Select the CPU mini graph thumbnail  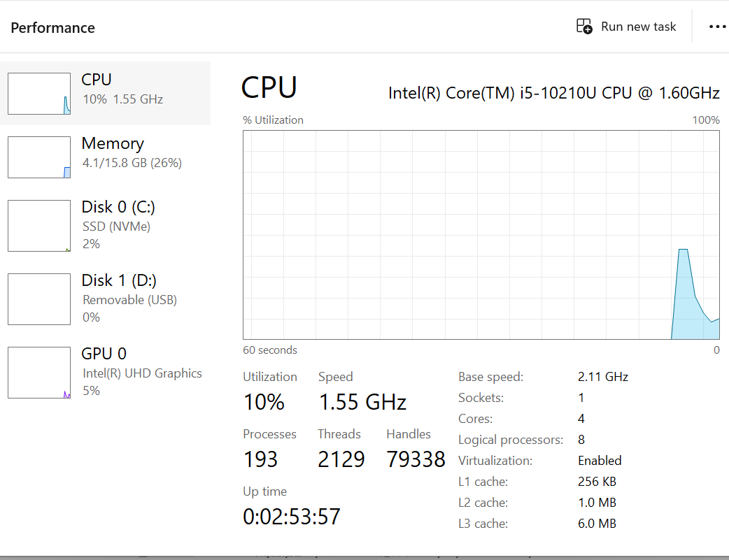(39, 94)
